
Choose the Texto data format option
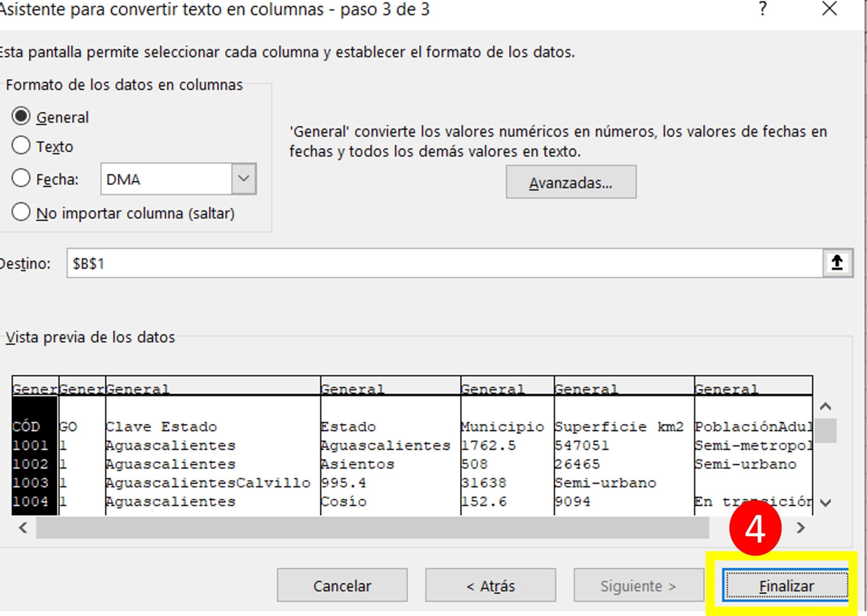(21, 146)
